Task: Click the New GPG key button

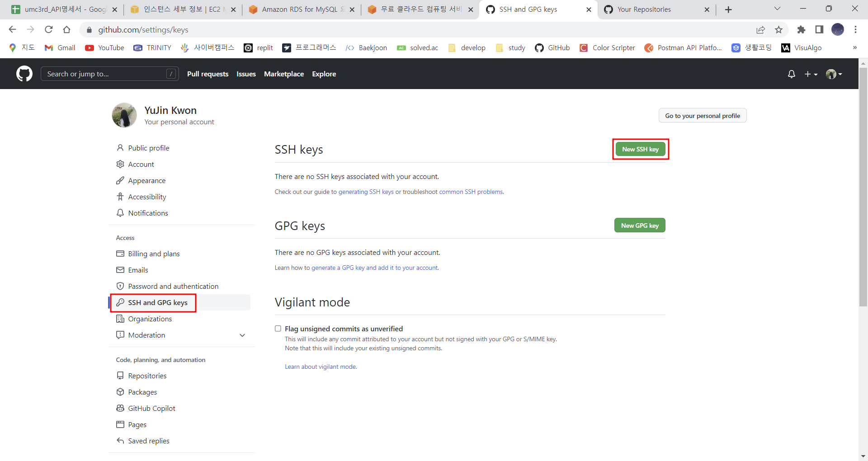Action: coord(640,225)
